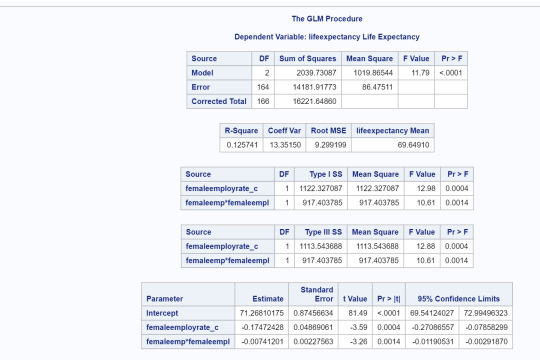Click the upper limit 72.99496323
540x360 pixels.
click(486, 313)
